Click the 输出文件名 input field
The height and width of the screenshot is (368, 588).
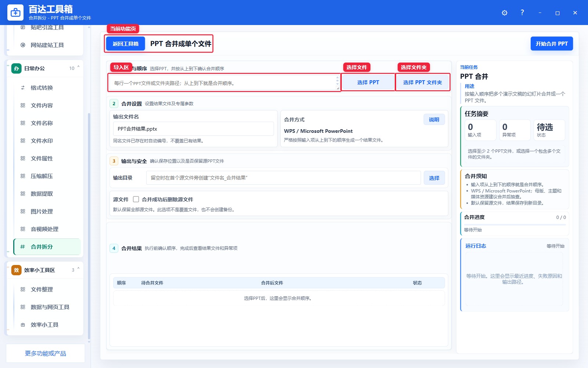[x=193, y=129]
